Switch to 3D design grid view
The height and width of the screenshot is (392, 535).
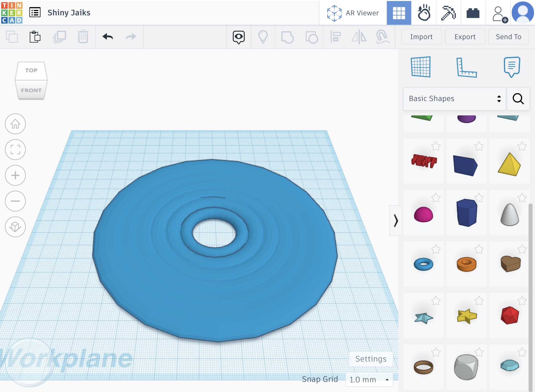click(399, 13)
